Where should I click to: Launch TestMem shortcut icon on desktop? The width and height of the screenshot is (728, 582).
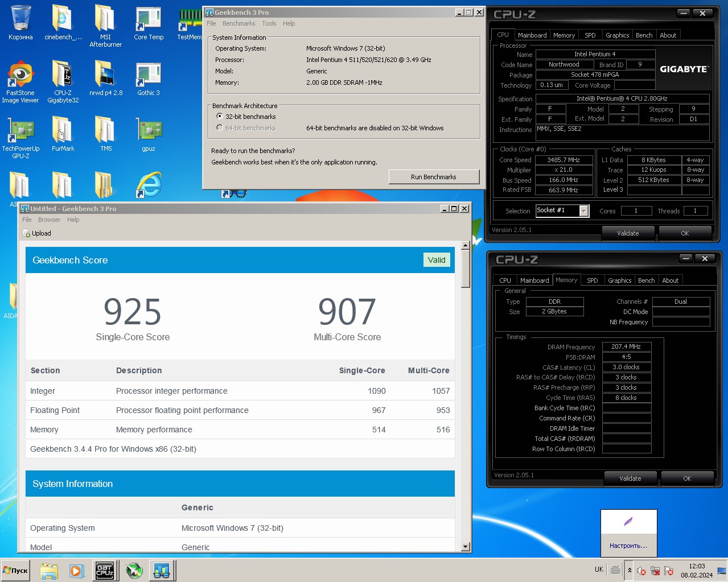[x=190, y=24]
